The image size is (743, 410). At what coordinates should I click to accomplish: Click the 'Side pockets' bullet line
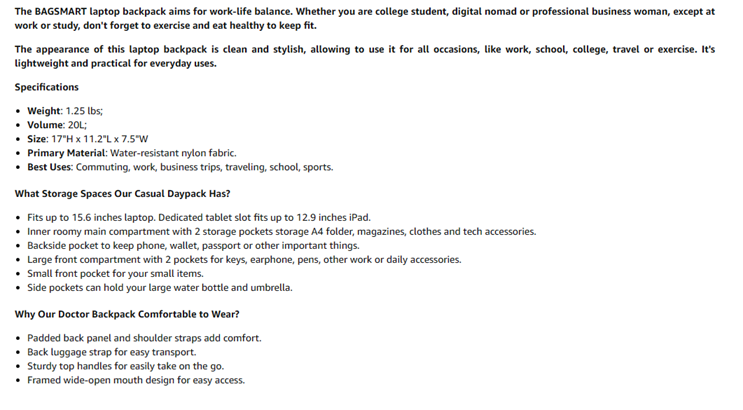tap(160, 287)
